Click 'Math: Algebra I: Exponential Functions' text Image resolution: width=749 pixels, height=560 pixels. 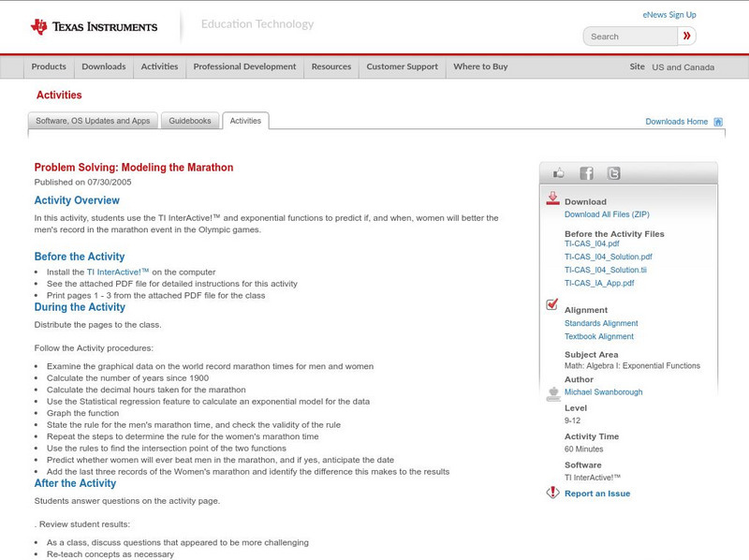pos(632,365)
